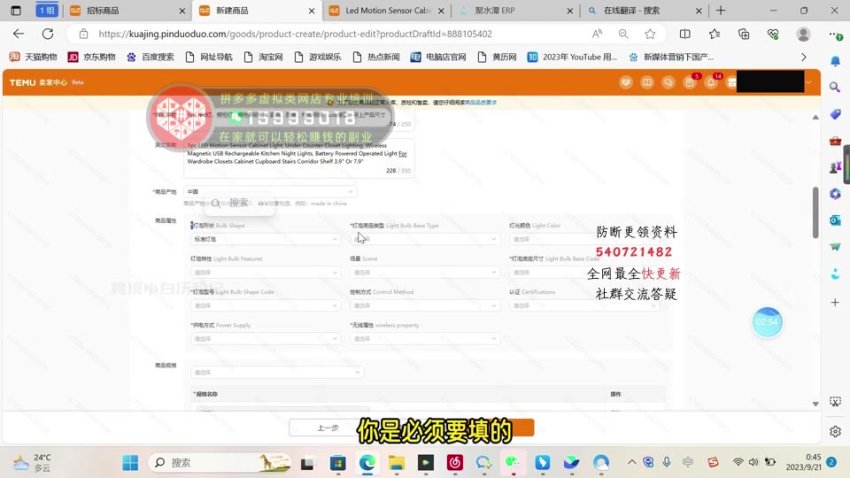This screenshot has width=850, height=478.
Task: Open the Control Method dropdown
Action: pyautogui.click(x=423, y=305)
